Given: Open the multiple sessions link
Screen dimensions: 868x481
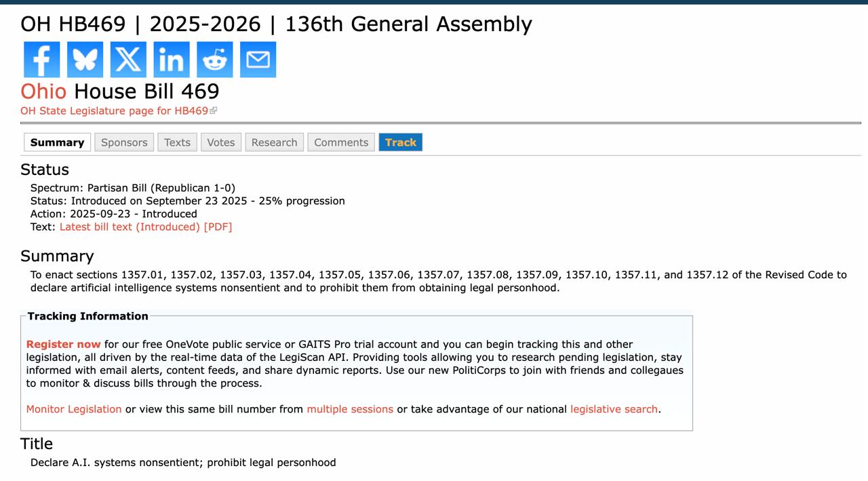Looking at the screenshot, I should pyautogui.click(x=350, y=409).
